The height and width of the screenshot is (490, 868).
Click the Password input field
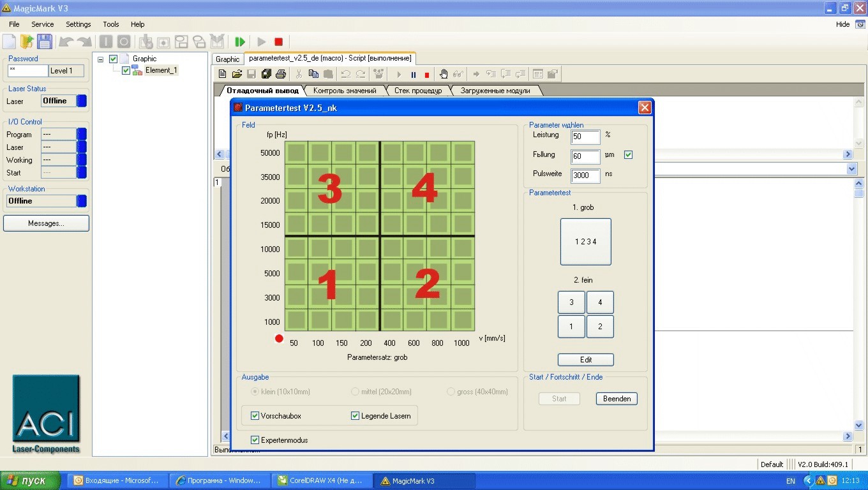[28, 71]
